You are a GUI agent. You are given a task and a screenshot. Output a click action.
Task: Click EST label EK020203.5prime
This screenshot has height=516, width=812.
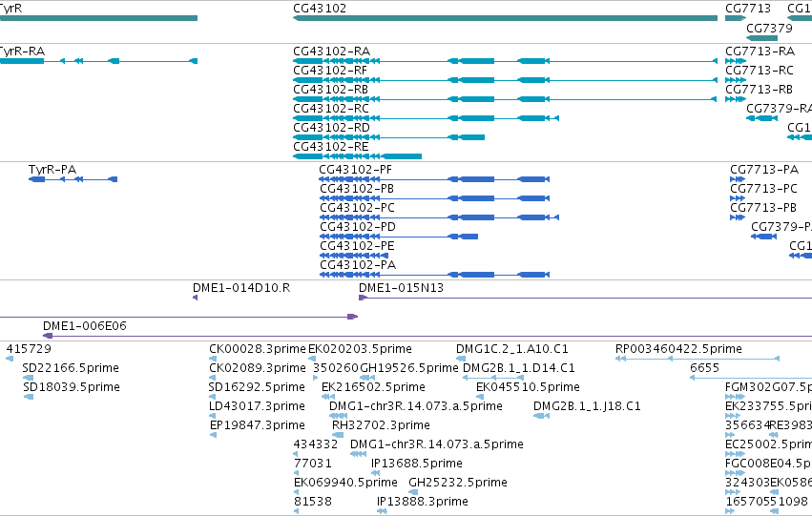pyautogui.click(x=360, y=349)
